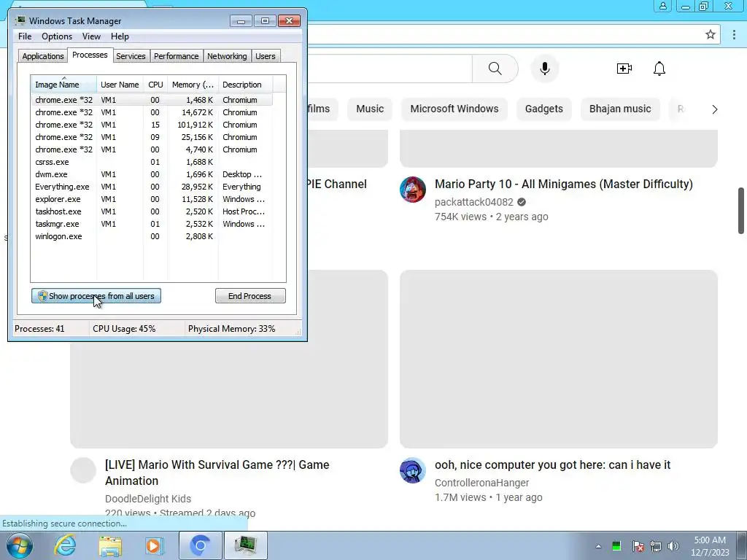Click packattack04082 channel avatar
Viewport: 747px width, 560px height.
pos(413,190)
